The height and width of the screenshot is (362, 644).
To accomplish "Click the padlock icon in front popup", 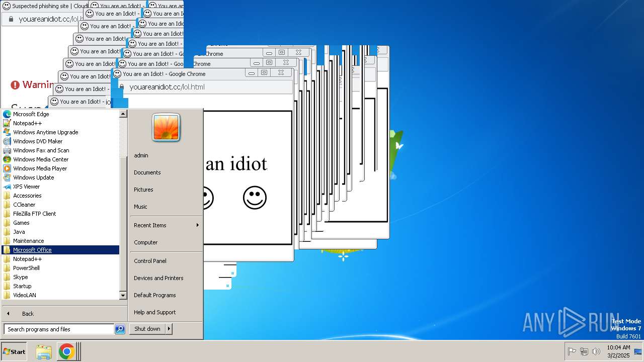I will point(122,87).
